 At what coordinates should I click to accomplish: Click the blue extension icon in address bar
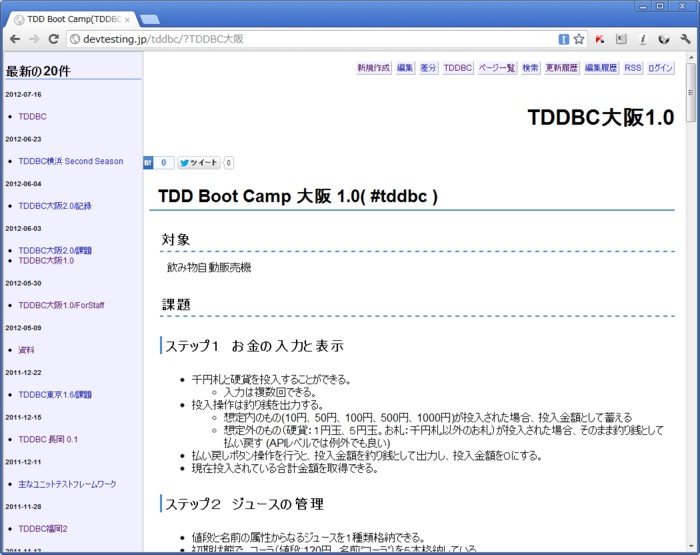click(563, 39)
